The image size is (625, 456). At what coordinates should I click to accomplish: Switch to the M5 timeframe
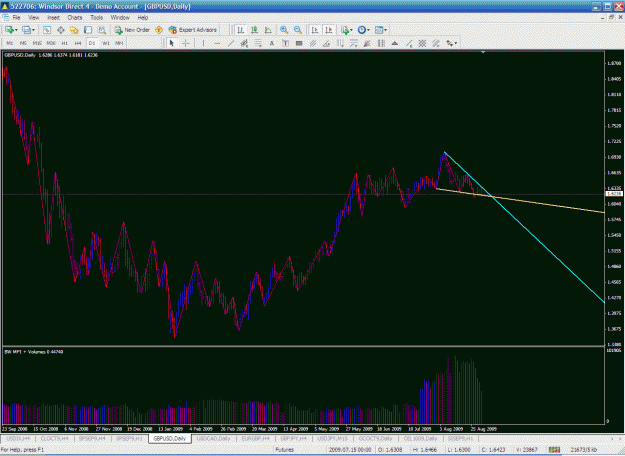coord(24,43)
